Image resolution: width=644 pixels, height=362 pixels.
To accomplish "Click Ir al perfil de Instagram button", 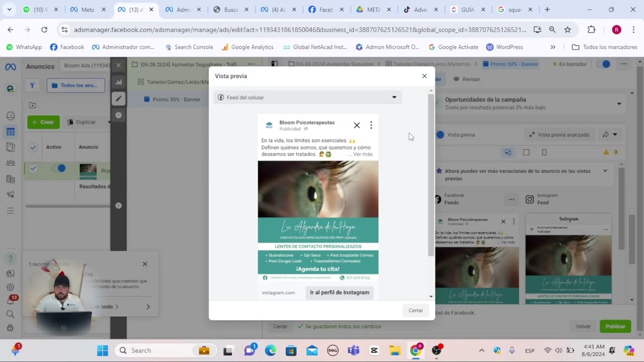I will pos(340,293).
